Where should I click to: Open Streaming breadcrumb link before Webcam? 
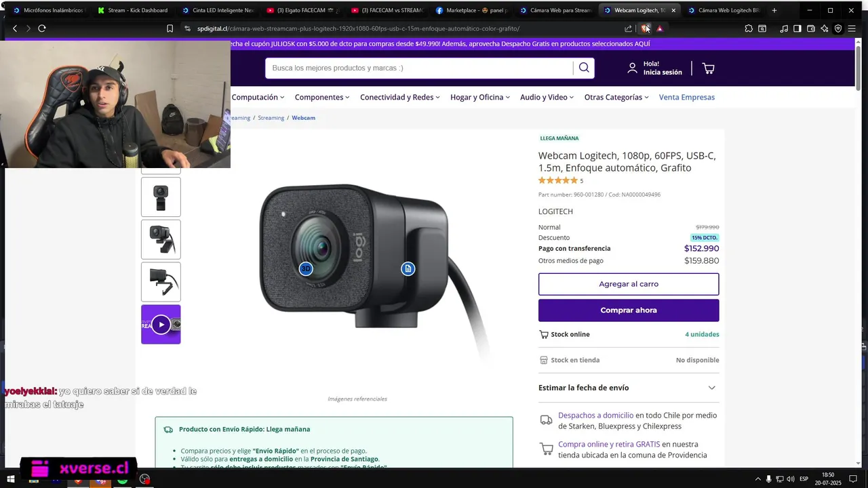(x=271, y=118)
